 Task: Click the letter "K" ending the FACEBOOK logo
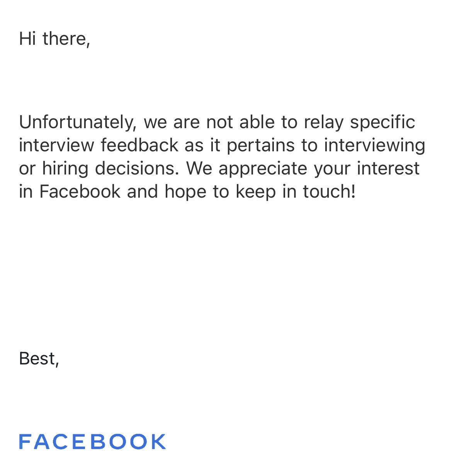coord(158,442)
